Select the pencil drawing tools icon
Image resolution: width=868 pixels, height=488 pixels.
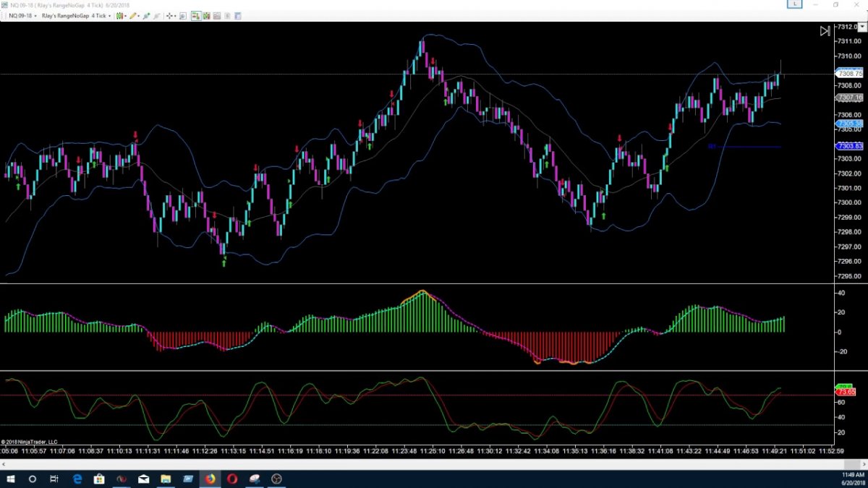tap(134, 15)
